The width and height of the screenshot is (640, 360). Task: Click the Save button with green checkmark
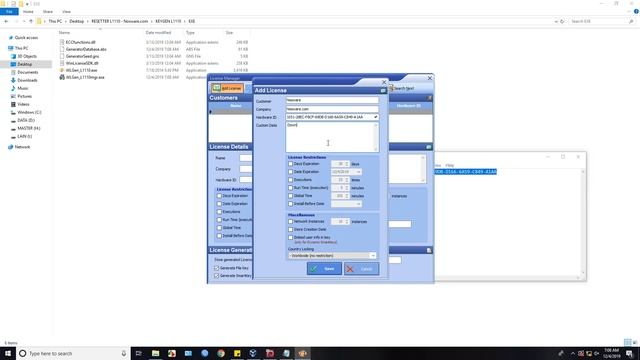click(x=324, y=269)
